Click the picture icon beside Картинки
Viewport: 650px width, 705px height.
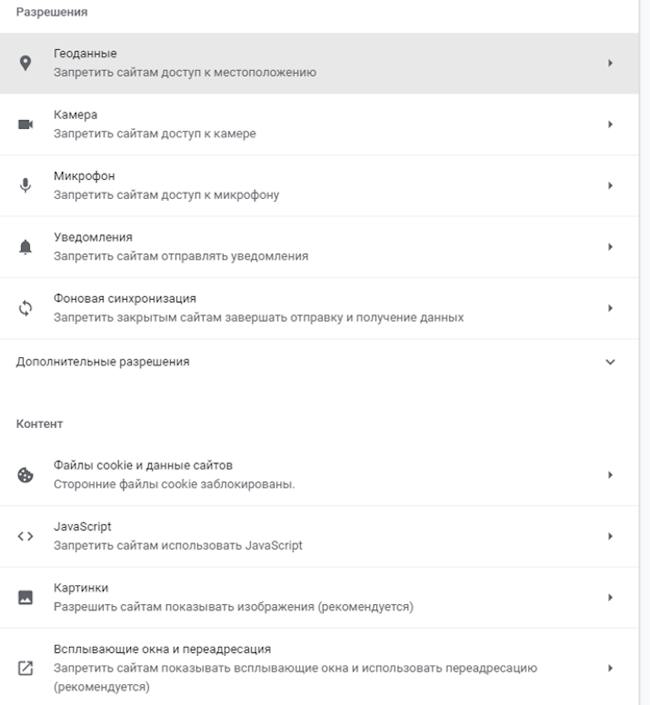tap(26, 598)
